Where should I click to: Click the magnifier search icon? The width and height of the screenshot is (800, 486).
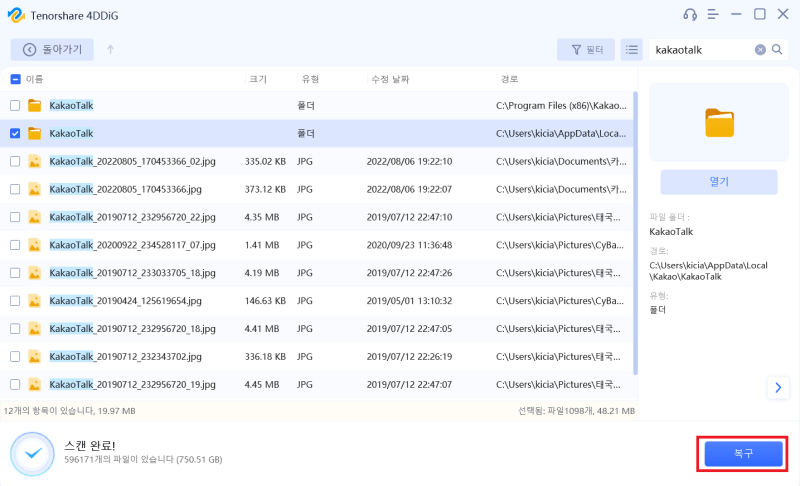pos(777,49)
